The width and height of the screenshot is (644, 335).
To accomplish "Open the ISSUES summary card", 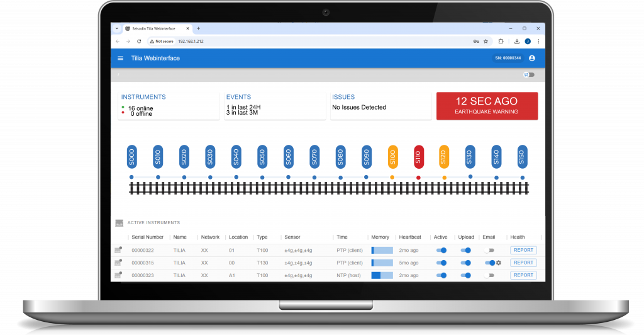I will click(380, 106).
